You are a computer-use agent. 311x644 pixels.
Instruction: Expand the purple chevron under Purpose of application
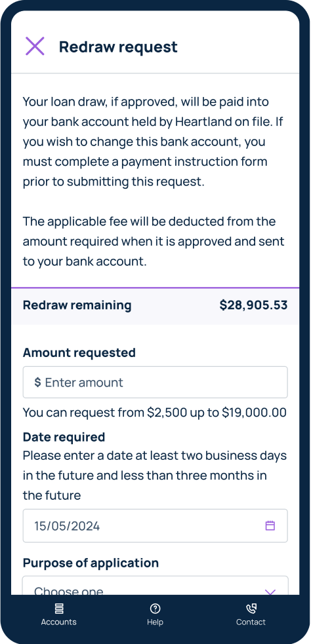(270, 592)
